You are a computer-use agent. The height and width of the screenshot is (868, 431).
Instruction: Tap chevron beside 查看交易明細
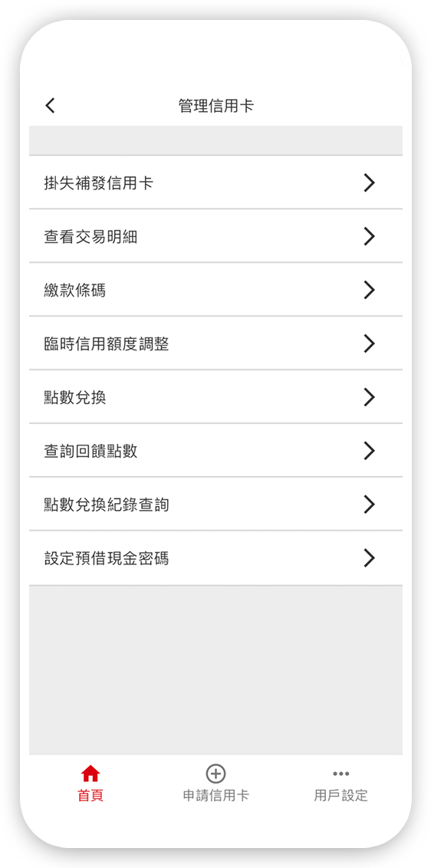[370, 236]
